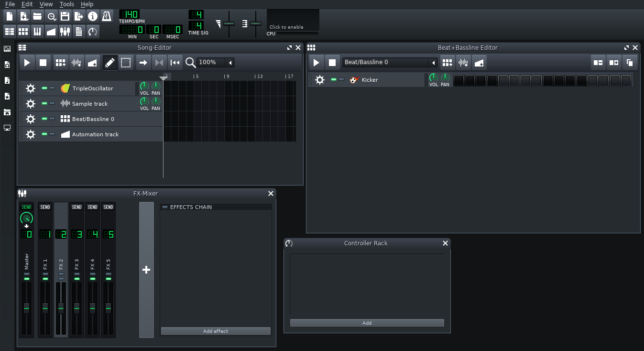
Task: Mute the Automation track
Action: click(x=44, y=134)
